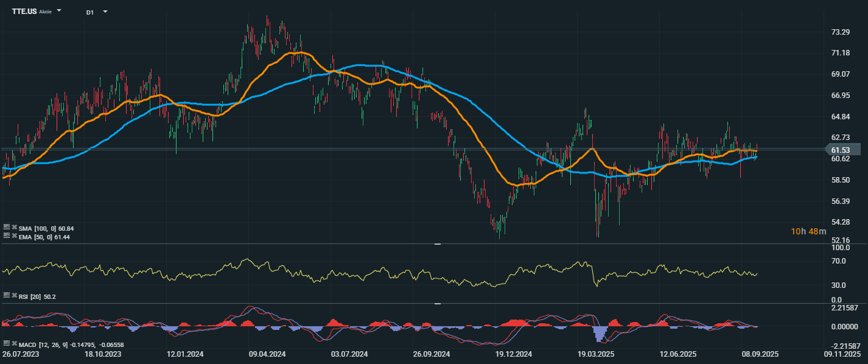Click the RSI 70.0 scale label

tap(840, 261)
